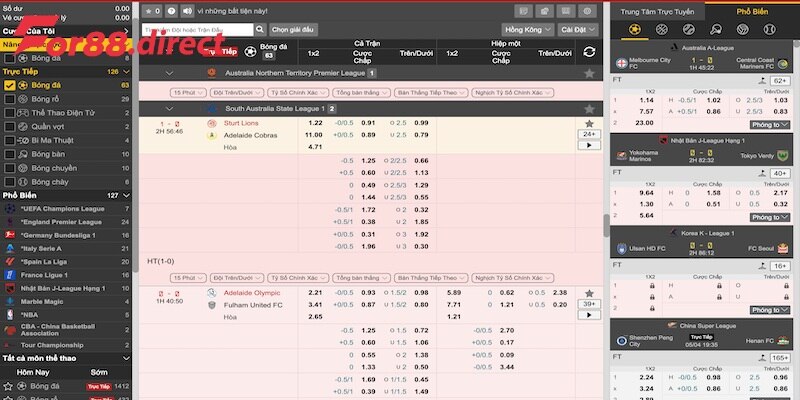Switch to the Phổ Biến tab

(x=751, y=11)
